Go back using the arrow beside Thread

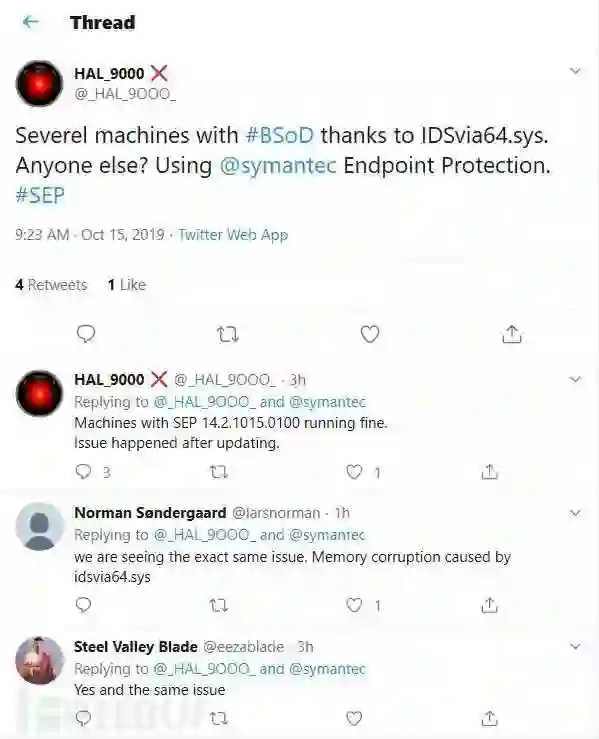31,22
